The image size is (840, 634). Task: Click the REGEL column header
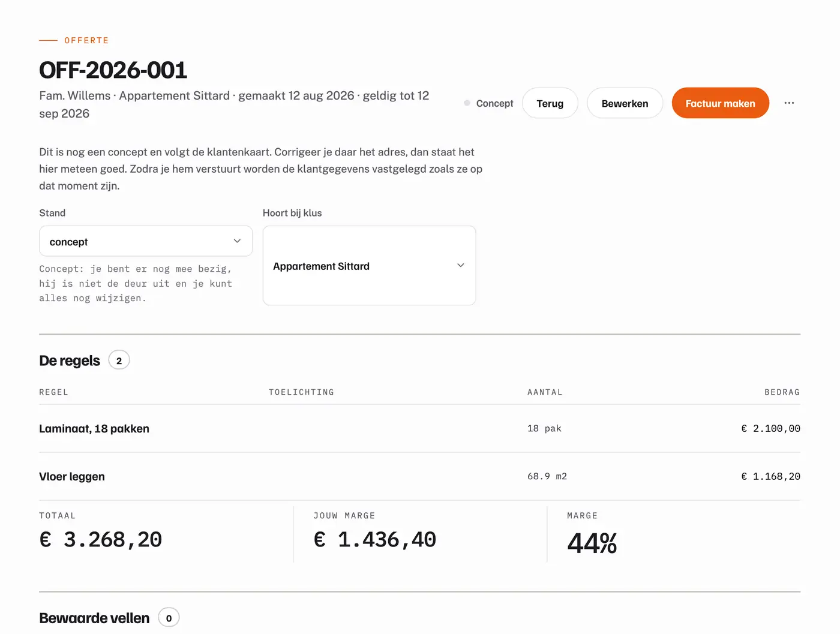(x=54, y=392)
